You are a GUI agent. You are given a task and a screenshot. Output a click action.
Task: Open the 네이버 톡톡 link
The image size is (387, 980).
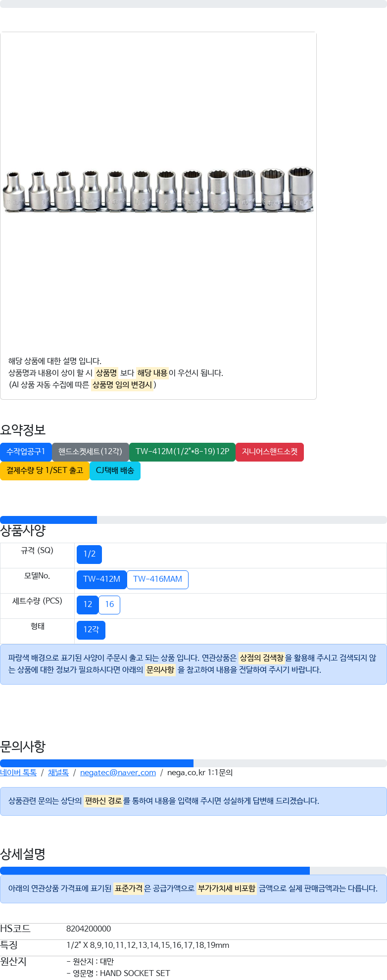pyautogui.click(x=18, y=772)
